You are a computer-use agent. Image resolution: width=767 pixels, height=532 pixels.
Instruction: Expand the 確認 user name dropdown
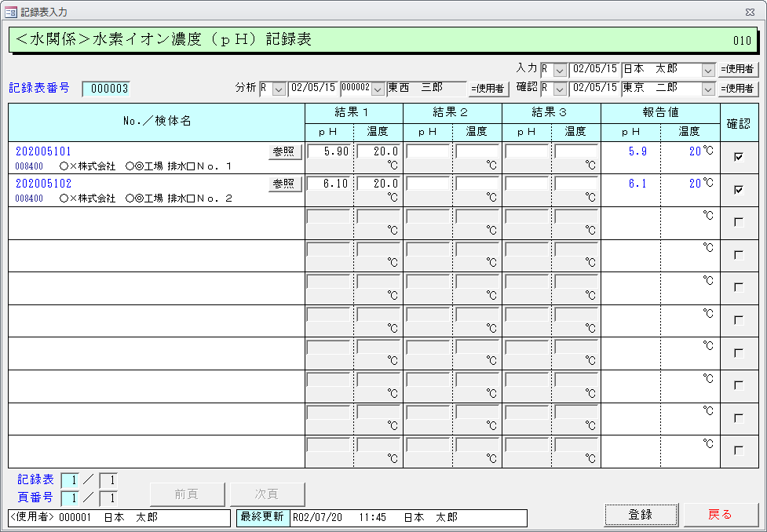[x=707, y=89]
